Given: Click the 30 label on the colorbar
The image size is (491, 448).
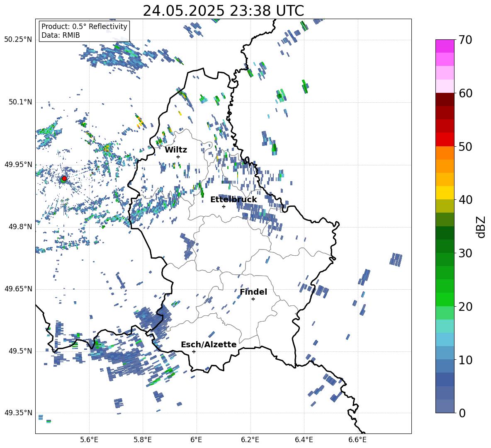Looking at the screenshot, I should [465, 253].
